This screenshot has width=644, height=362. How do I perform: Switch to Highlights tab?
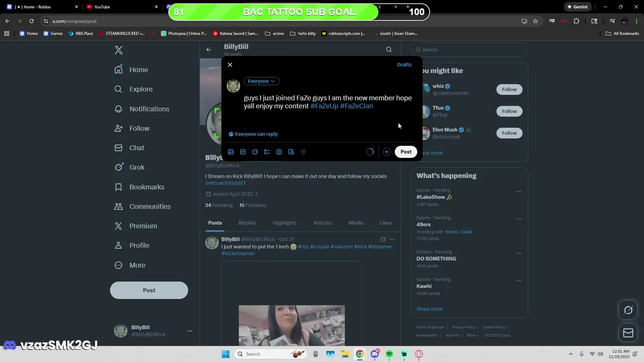285,223
